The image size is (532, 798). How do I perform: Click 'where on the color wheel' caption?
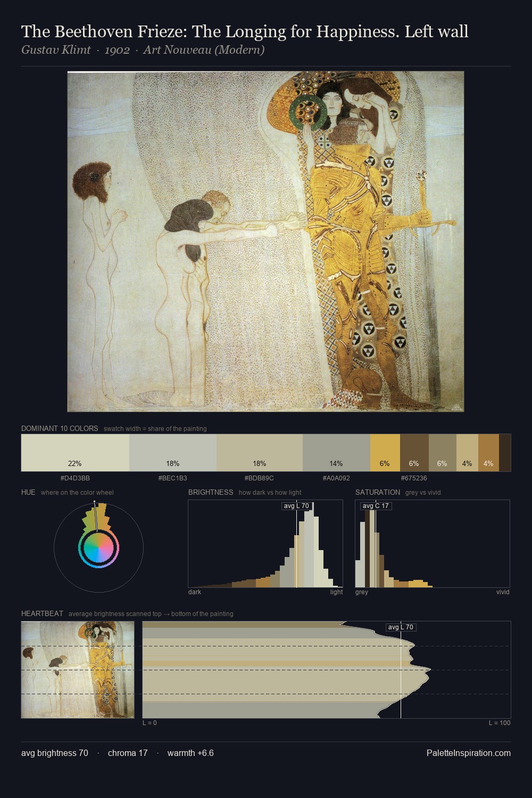77,493
